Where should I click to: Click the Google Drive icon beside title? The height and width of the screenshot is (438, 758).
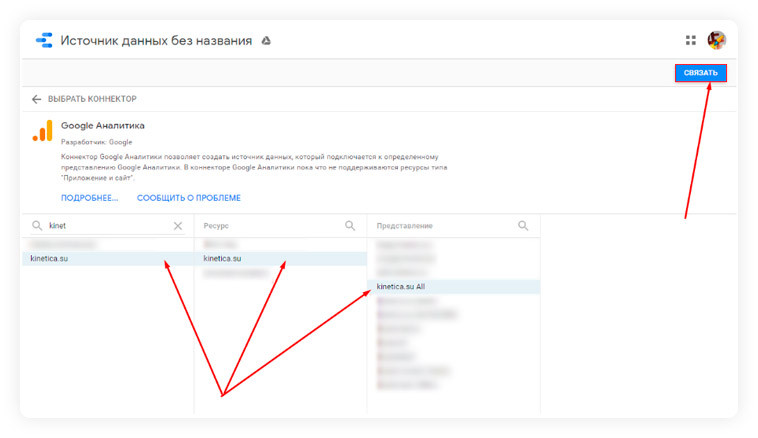(266, 41)
